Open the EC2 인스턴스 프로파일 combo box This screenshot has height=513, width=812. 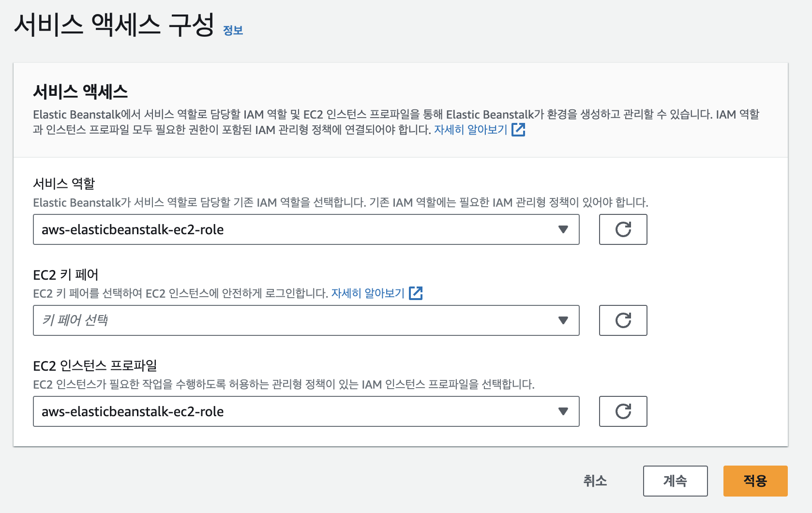[x=306, y=411]
